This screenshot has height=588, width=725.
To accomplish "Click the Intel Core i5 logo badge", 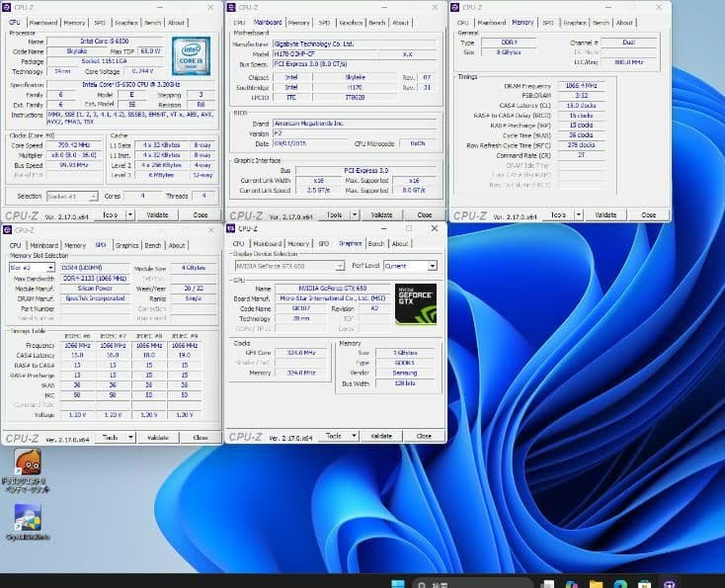I will click(x=191, y=56).
